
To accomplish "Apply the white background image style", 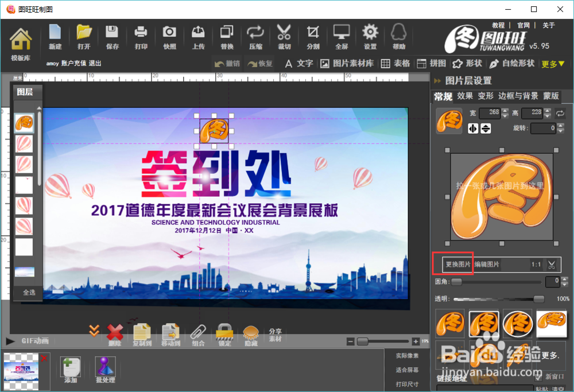I will (551, 323).
